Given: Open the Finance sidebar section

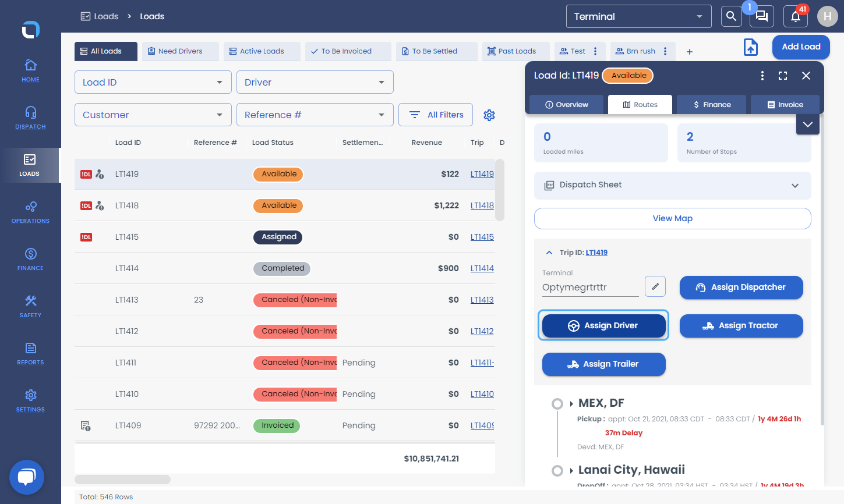Looking at the screenshot, I should 30,259.
